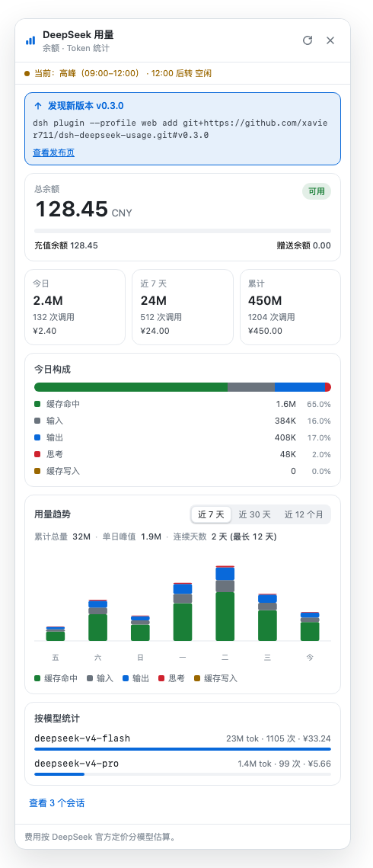Click the refresh icon in the header

(x=308, y=40)
